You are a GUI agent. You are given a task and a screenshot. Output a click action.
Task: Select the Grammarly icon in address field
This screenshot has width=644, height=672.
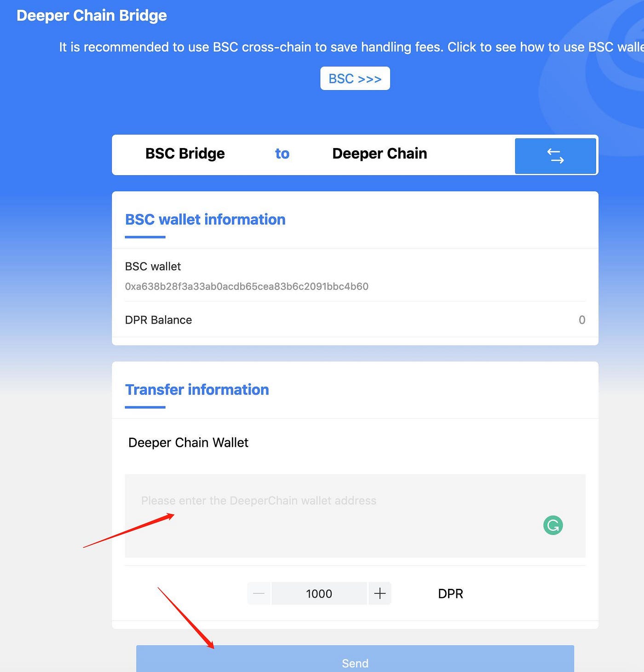pyautogui.click(x=553, y=525)
